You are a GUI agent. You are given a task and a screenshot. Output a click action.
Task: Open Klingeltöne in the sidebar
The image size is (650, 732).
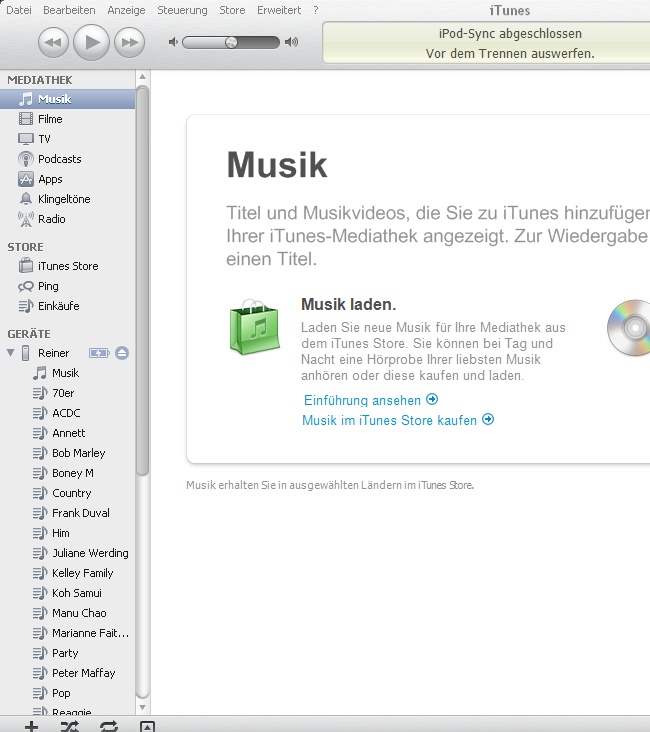(68, 199)
